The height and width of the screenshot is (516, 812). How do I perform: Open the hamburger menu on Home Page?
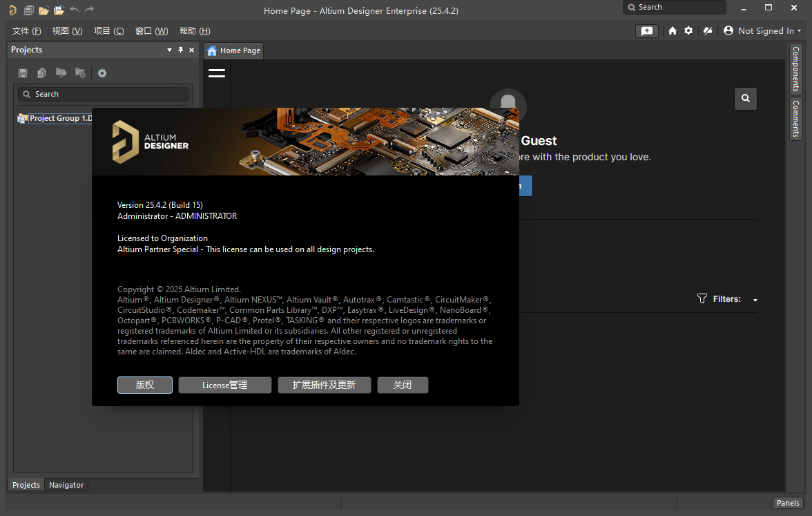click(x=217, y=73)
